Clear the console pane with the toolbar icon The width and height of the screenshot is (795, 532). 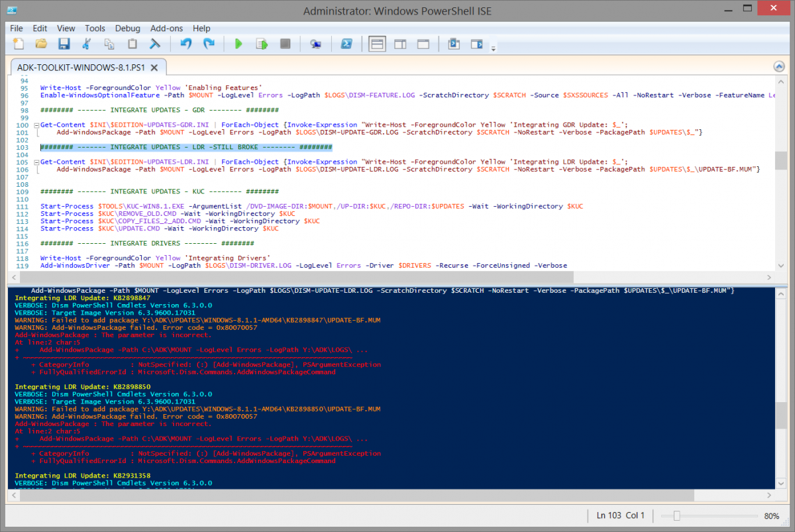(154, 44)
